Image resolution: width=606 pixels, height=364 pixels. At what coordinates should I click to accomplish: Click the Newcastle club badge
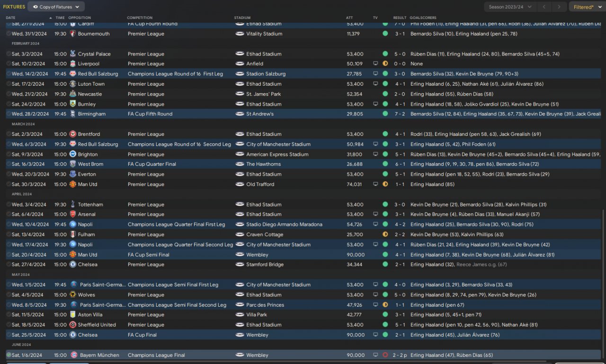(73, 94)
